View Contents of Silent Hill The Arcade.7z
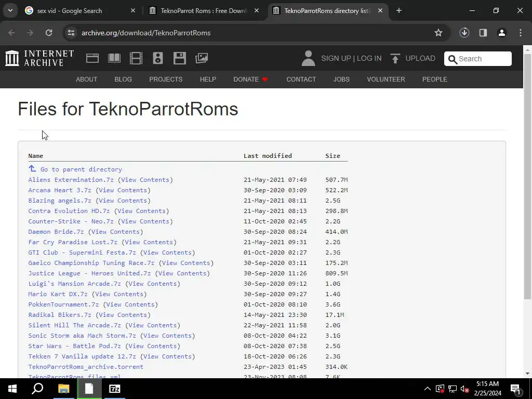 [153, 325]
